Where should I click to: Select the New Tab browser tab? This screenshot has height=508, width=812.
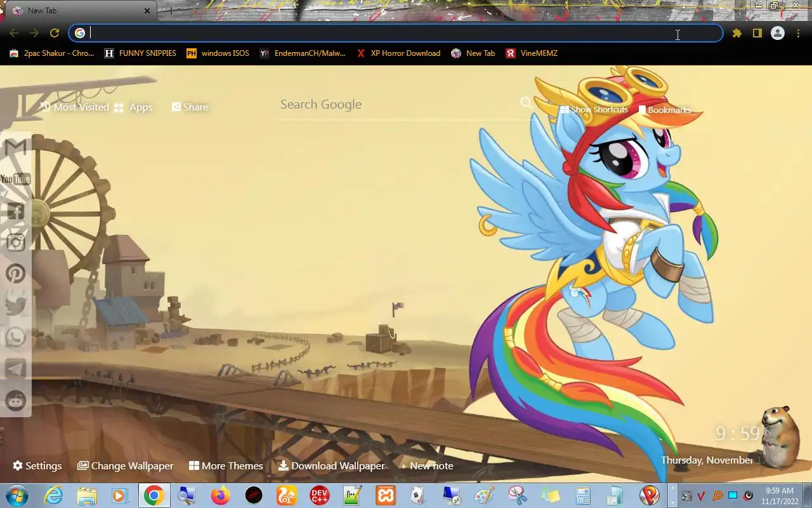click(81, 11)
